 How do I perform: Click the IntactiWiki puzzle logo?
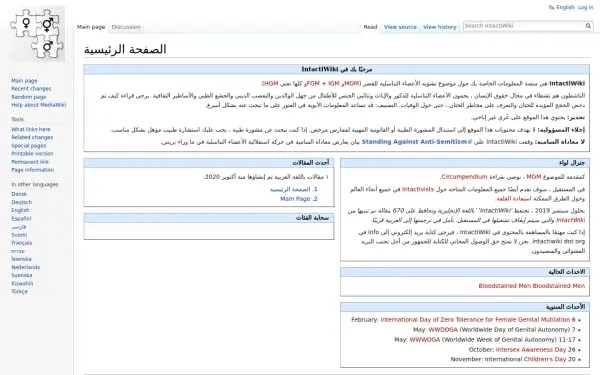click(x=37, y=34)
